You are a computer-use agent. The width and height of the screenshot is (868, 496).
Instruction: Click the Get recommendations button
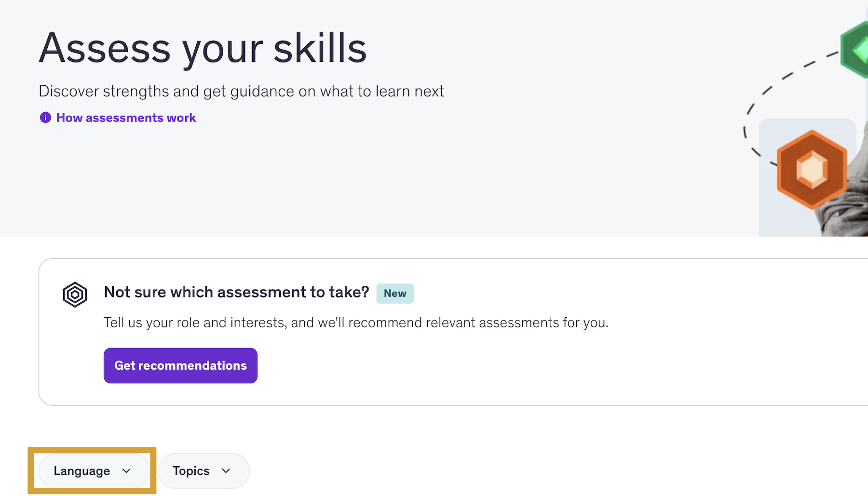(x=180, y=365)
